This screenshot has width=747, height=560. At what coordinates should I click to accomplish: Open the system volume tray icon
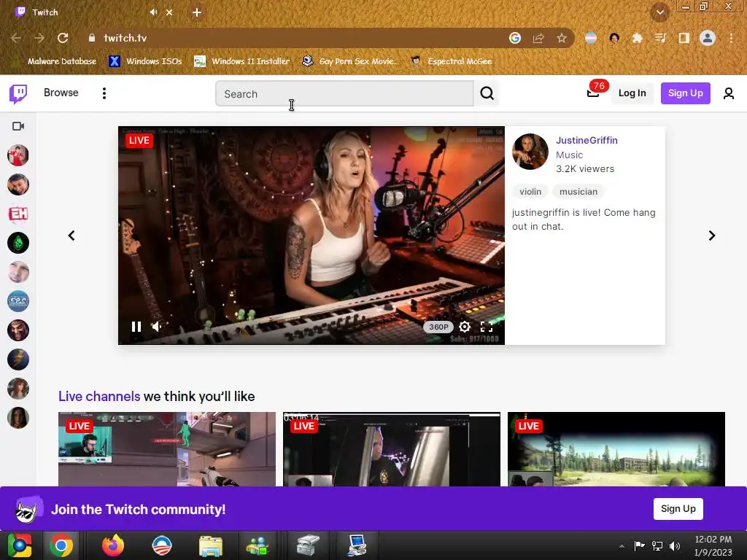pos(675,546)
